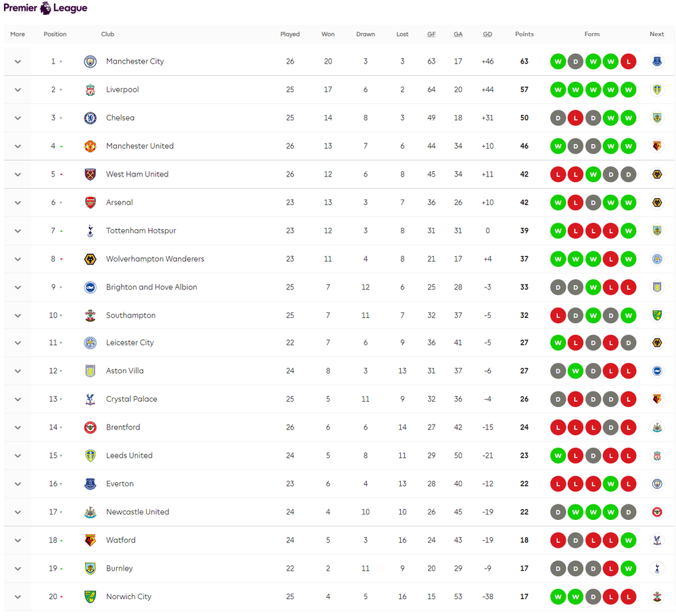Click Manchester City's red L form badge

tap(628, 62)
